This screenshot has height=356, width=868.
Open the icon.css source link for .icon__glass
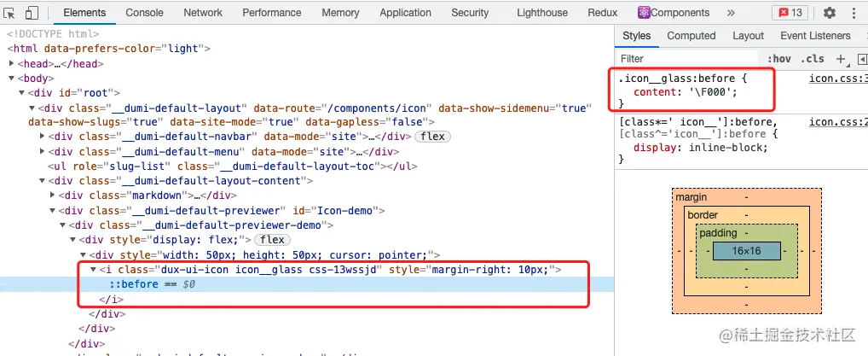pos(838,79)
